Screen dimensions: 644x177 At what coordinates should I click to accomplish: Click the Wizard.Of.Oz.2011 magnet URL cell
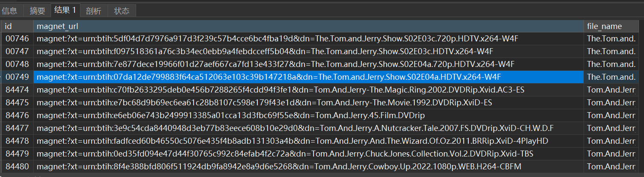coord(292,141)
